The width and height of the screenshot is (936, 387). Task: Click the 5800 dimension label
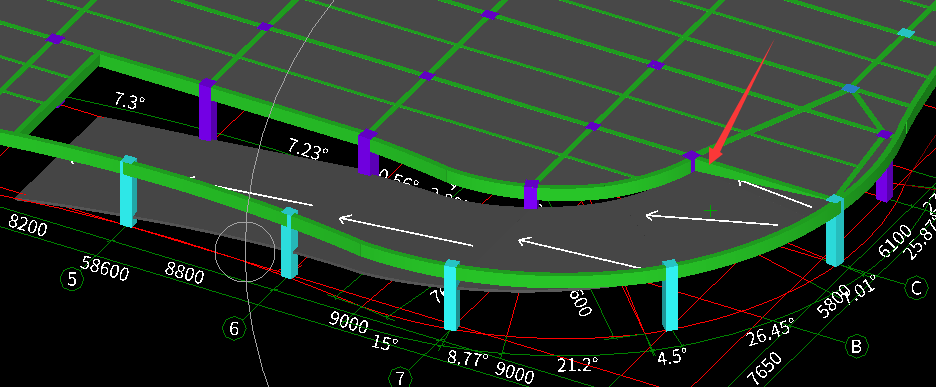(833, 301)
